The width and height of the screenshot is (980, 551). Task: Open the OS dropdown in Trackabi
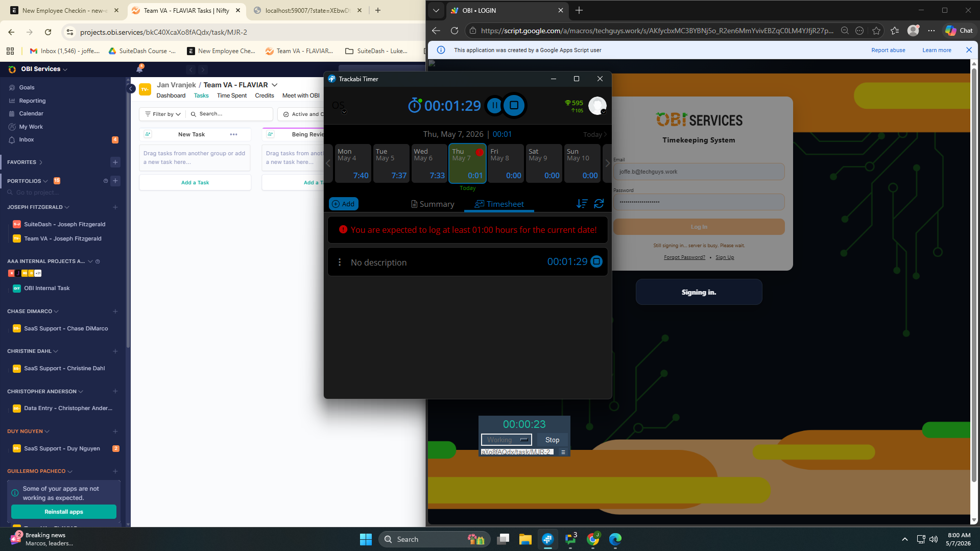point(339,107)
